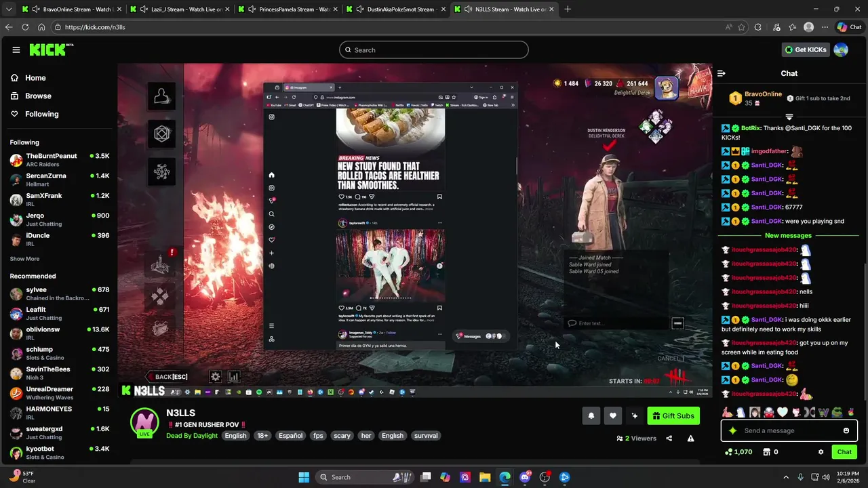
Task: Select iDuncle in the Following list
Action: (x=59, y=239)
